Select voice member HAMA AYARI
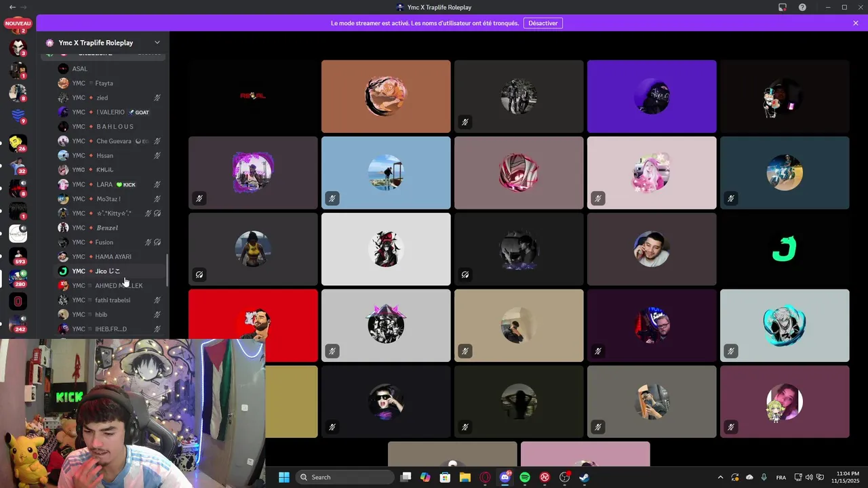868x488 pixels. tap(109, 256)
